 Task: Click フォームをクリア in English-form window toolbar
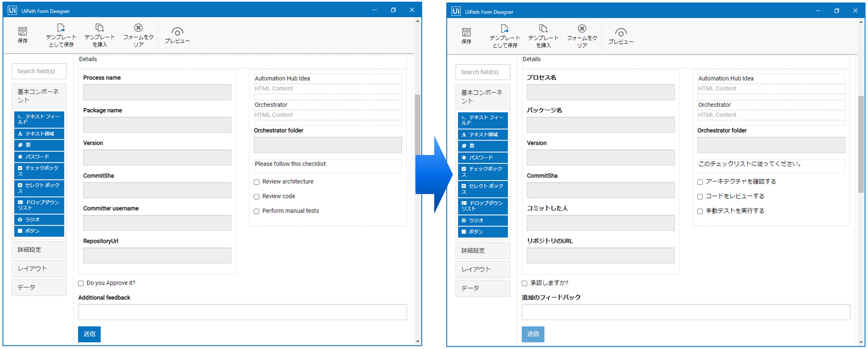(138, 35)
